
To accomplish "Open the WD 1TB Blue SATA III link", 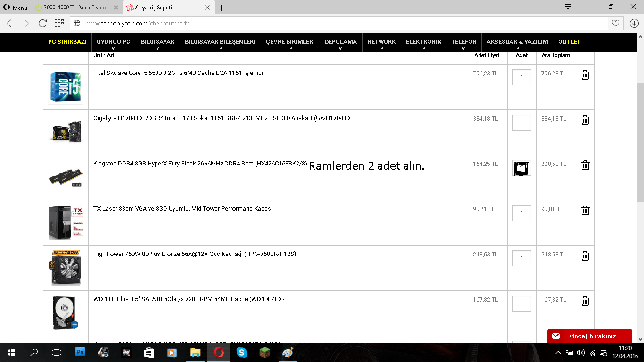I will pyautogui.click(x=189, y=299).
